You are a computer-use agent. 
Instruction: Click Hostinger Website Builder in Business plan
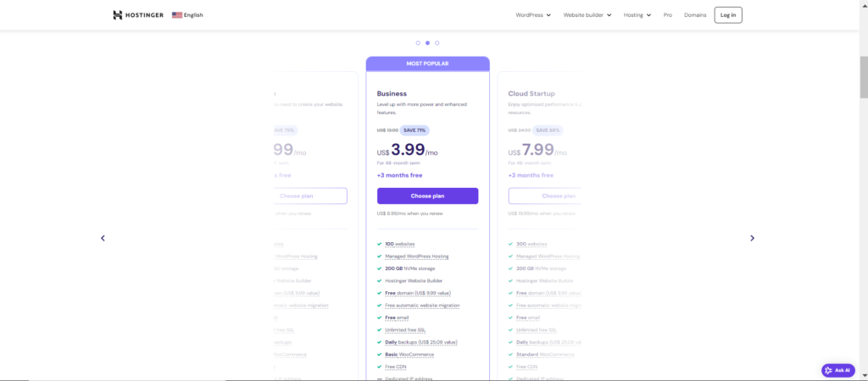(x=414, y=280)
